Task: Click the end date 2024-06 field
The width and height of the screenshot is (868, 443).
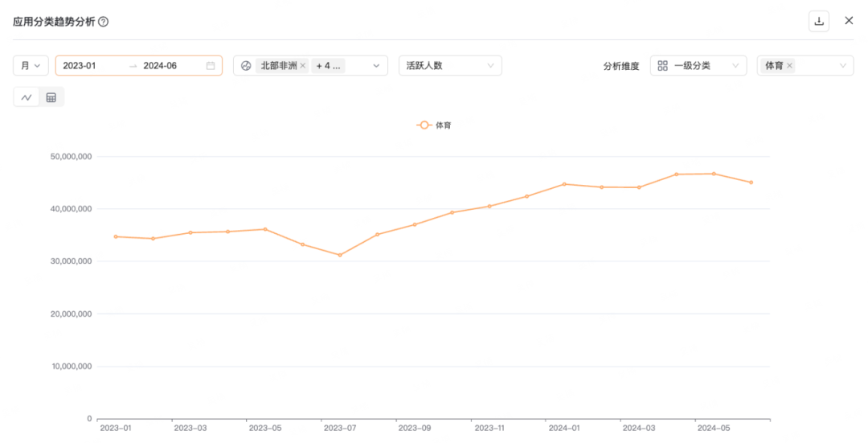Action: 160,66
